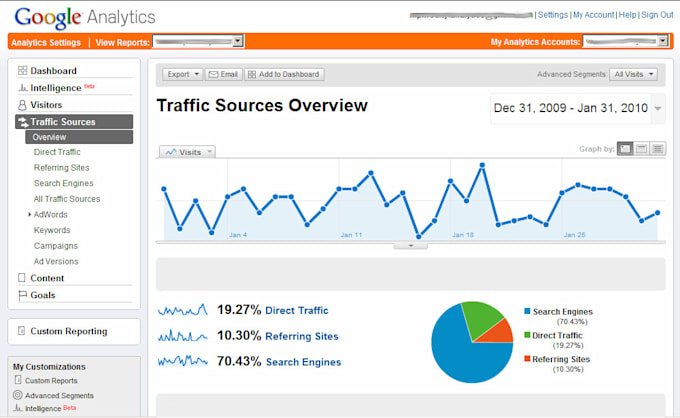The width and height of the screenshot is (680, 418).
Task: Open the My Analytics Accounts dropdown
Action: coord(625,42)
